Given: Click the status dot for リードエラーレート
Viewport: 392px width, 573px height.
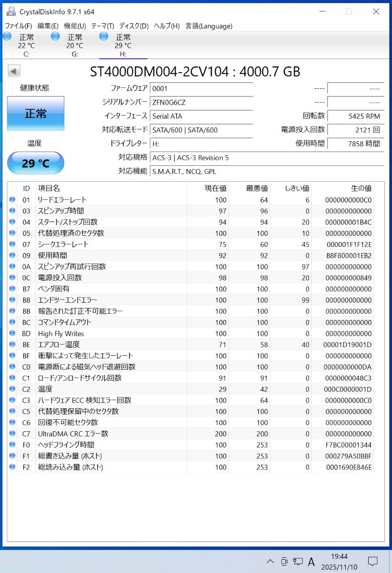Looking at the screenshot, I should (x=12, y=200).
